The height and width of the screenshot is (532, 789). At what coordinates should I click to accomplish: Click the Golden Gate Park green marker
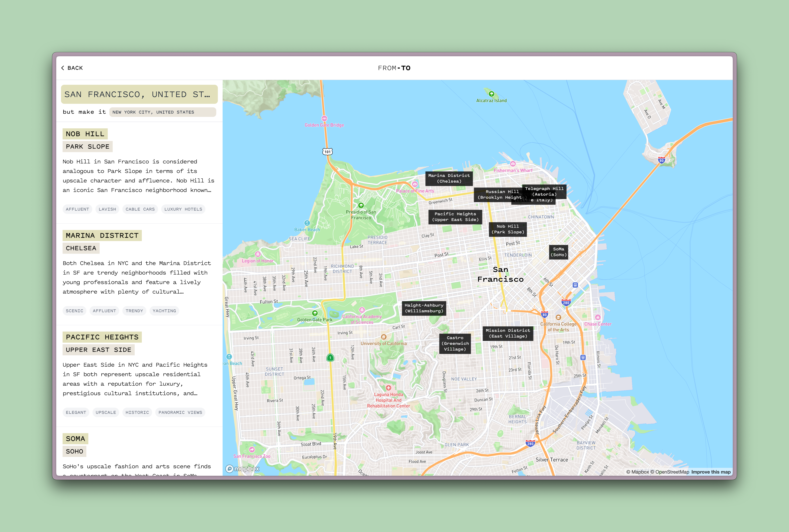coord(315,313)
